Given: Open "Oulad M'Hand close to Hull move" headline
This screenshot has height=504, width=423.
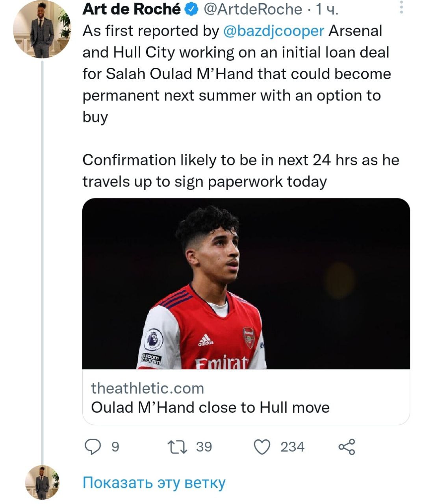Looking at the screenshot, I should click(210, 407).
